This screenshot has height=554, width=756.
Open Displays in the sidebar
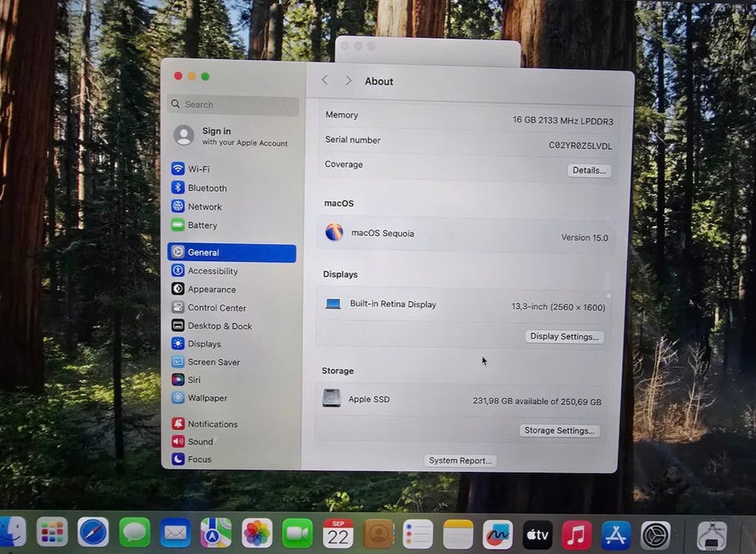pos(196,344)
